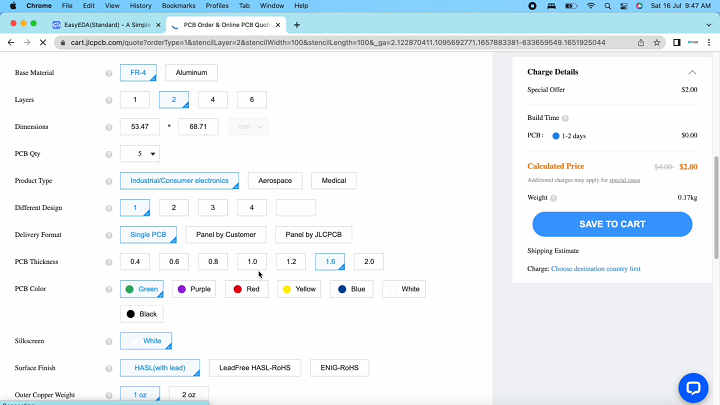The width and height of the screenshot is (720, 405).
Task: Open Chrome History menu
Action: (x=140, y=6)
